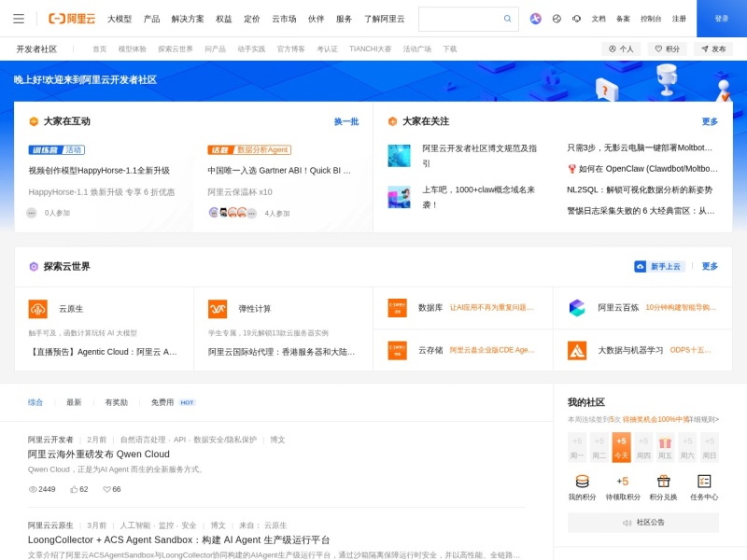
Task: Click participant avatars under Quick BI topic
Action: [x=233, y=213]
